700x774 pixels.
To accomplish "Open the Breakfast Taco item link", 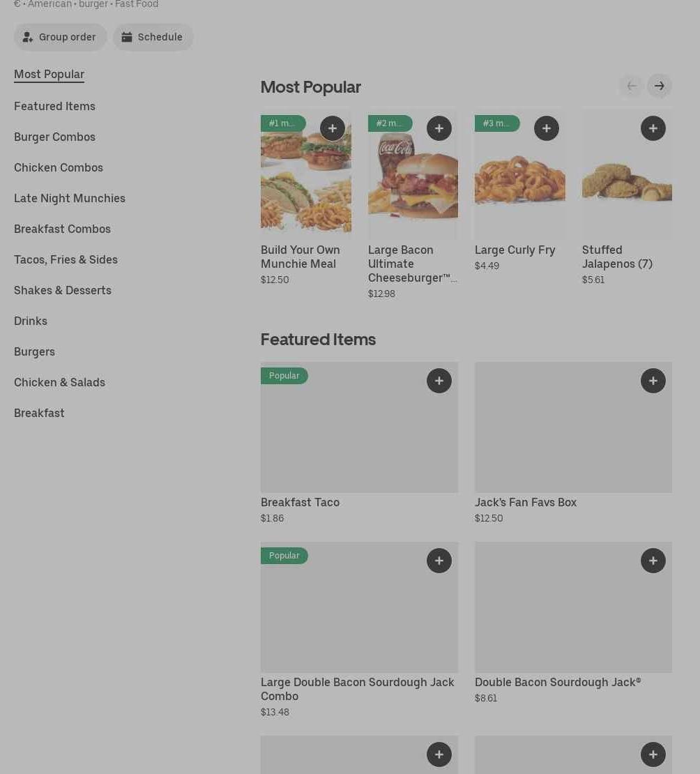I will click(300, 502).
